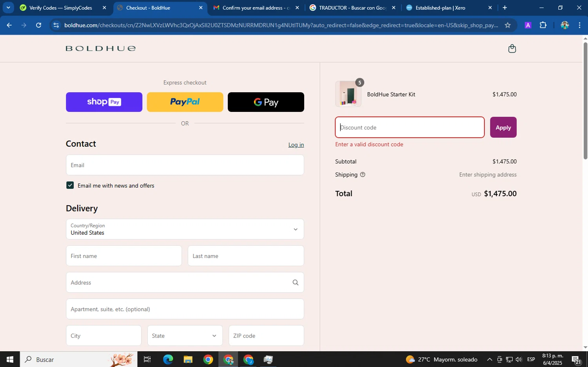588x367 pixels.
Task: Open weather widget in taskbar
Action: coord(441,359)
